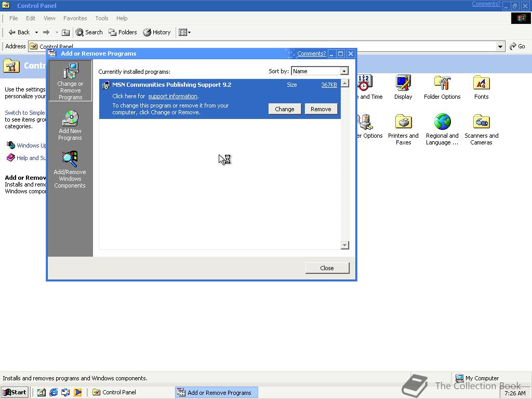Image resolution: width=532 pixels, height=399 pixels.
Task: Click Remove for MSN Communities Publishing Support
Action: [x=321, y=109]
